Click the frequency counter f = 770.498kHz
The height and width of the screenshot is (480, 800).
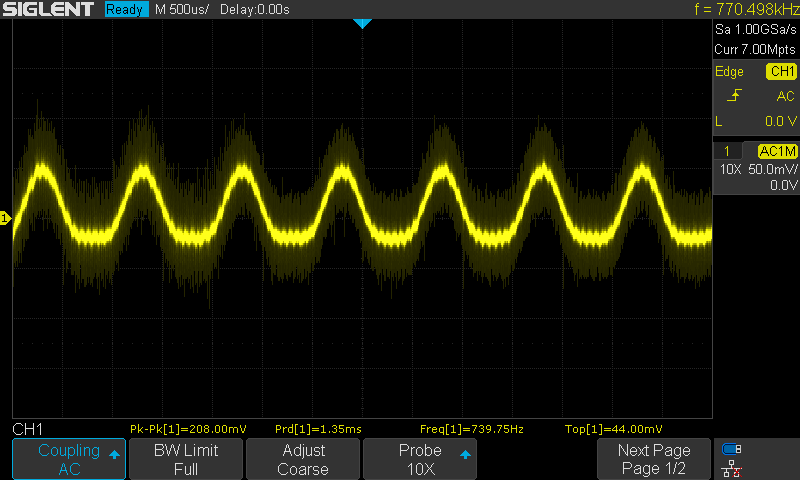tap(746, 9)
